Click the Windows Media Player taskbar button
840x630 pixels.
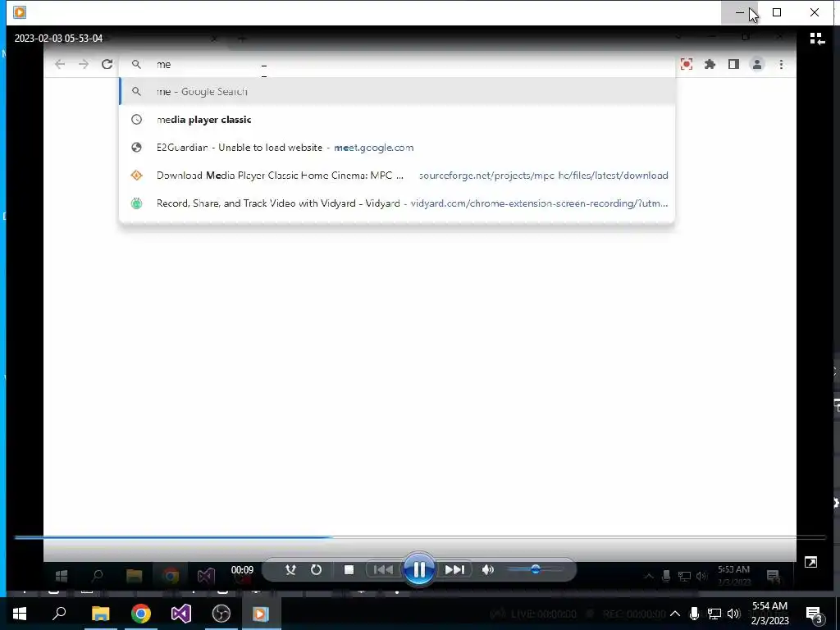point(262,614)
